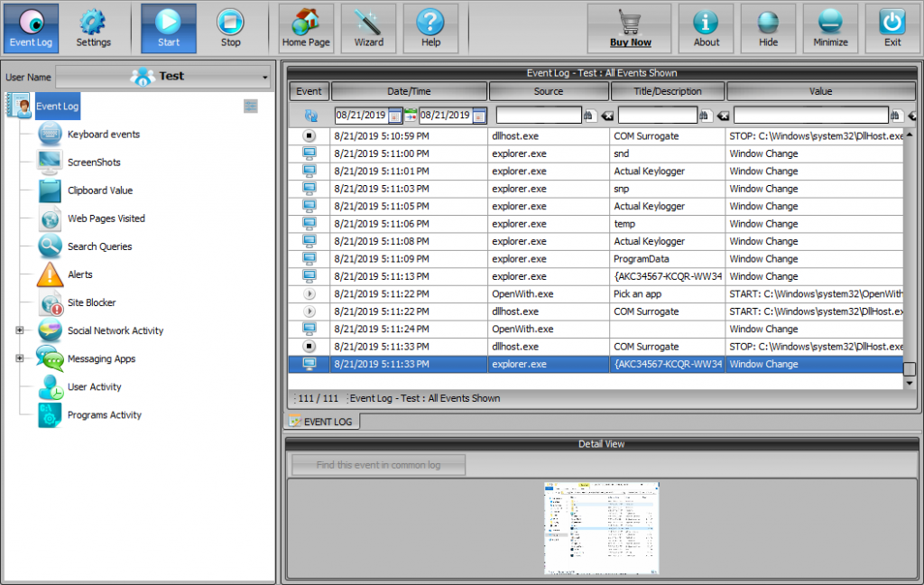Stop monitoring with the Stop button
Viewport: 924px width, 585px height.
click(231, 28)
